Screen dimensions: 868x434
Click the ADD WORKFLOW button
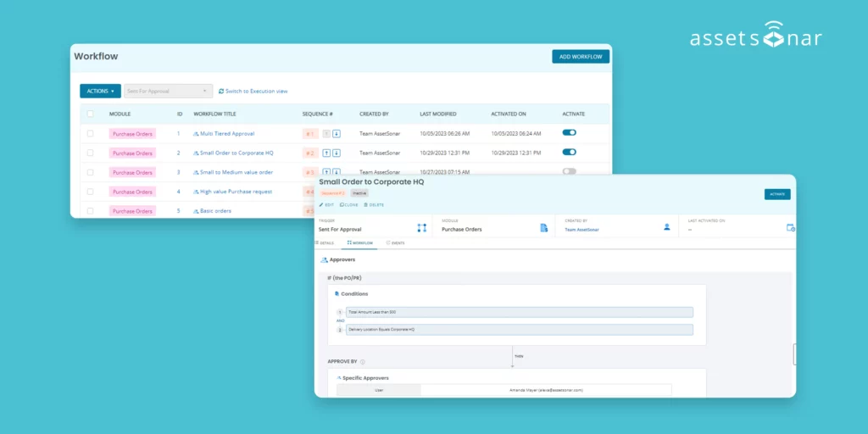(581, 56)
